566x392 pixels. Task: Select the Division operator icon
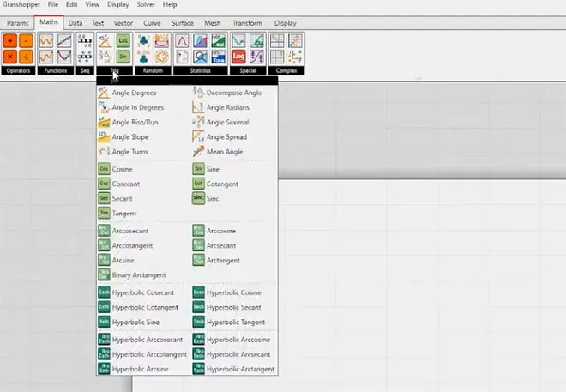[26, 57]
